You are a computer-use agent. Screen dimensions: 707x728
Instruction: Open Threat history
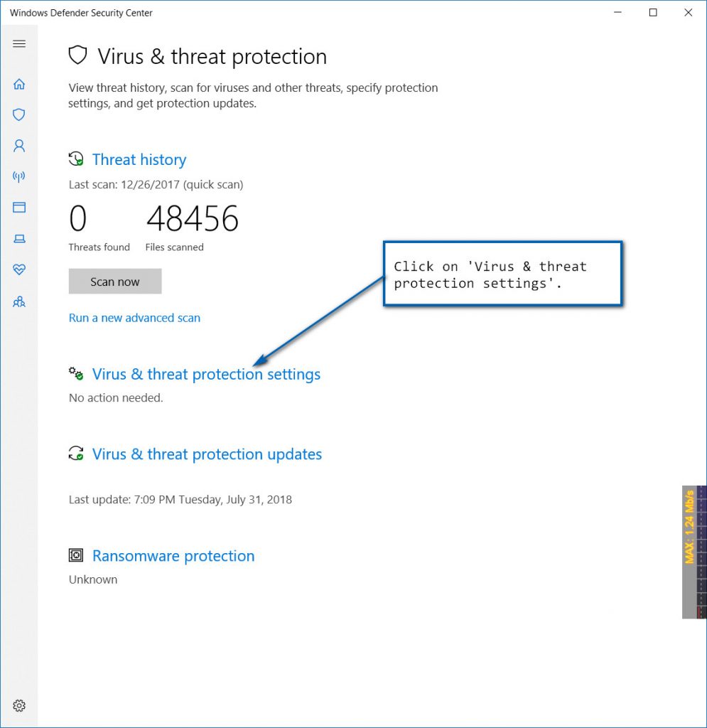[139, 159]
